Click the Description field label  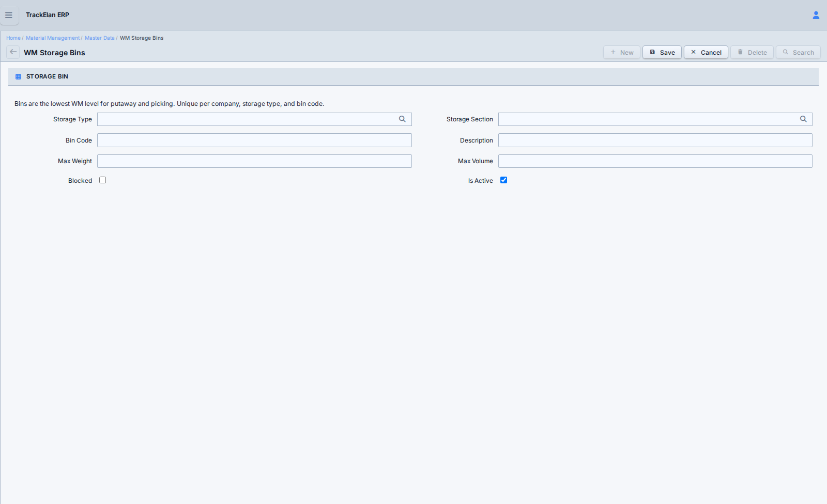pos(477,140)
